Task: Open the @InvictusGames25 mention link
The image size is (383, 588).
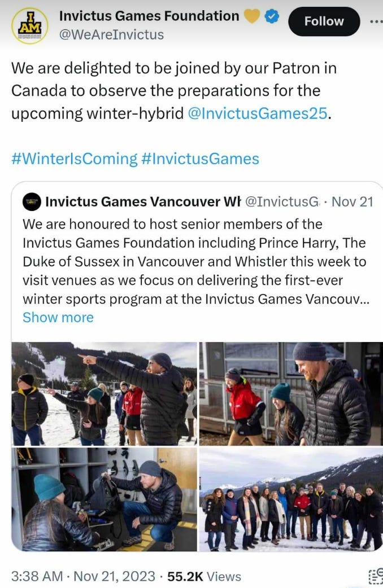Action: pos(258,113)
